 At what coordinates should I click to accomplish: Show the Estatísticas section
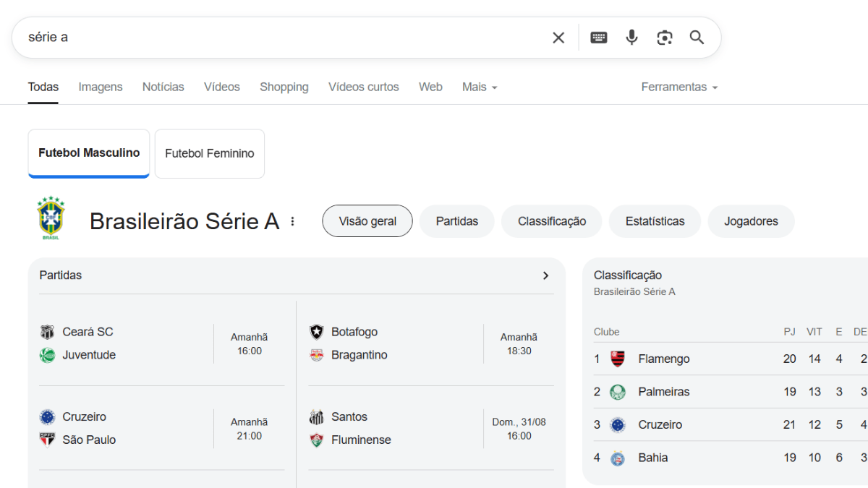coord(655,221)
